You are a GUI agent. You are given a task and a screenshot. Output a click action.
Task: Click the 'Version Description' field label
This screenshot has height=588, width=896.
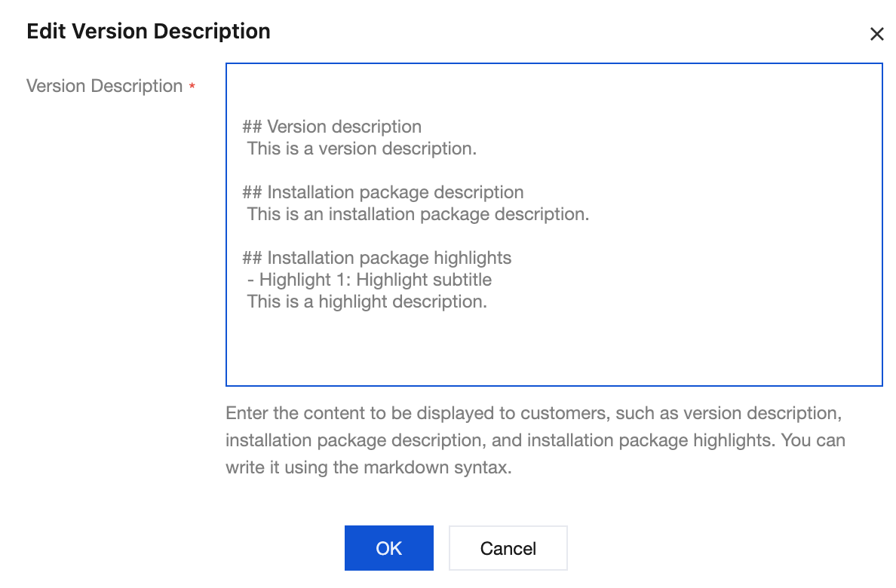click(105, 87)
